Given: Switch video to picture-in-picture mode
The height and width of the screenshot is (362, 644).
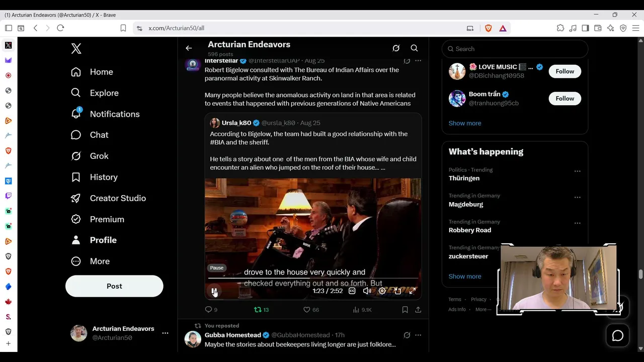Looking at the screenshot, I should 397,291.
